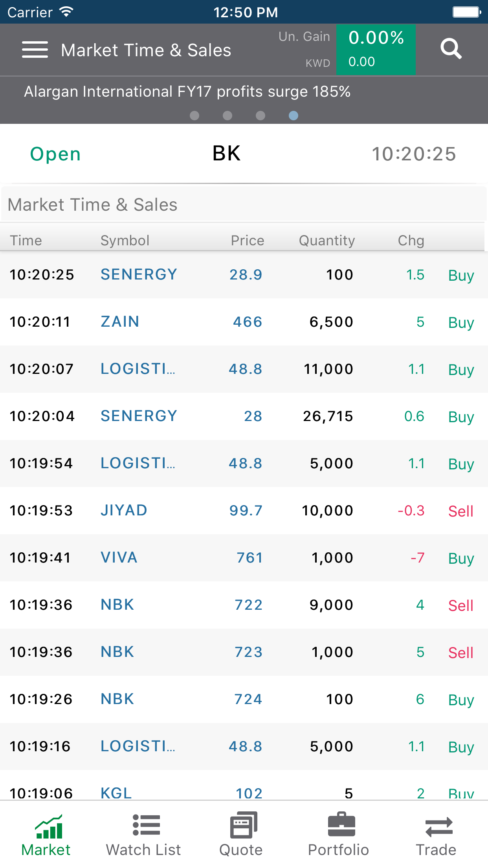Tap the Un. Gain green percentage box
Viewport: 488px width, 868px height.
point(376,50)
